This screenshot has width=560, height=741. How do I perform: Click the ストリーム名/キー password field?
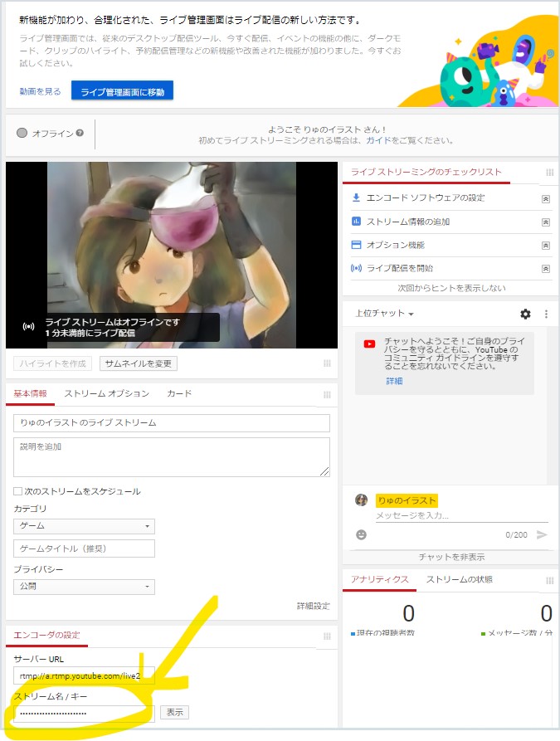84,713
